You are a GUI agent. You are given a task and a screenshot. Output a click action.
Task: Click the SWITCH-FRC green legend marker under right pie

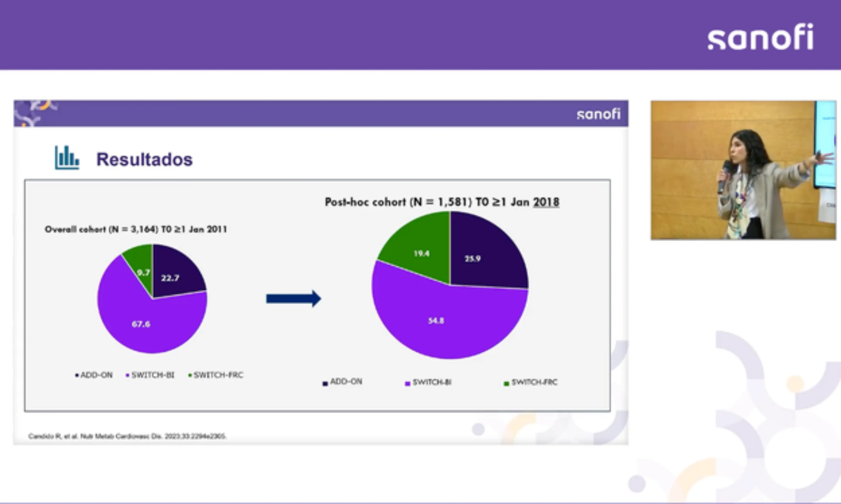(x=506, y=383)
